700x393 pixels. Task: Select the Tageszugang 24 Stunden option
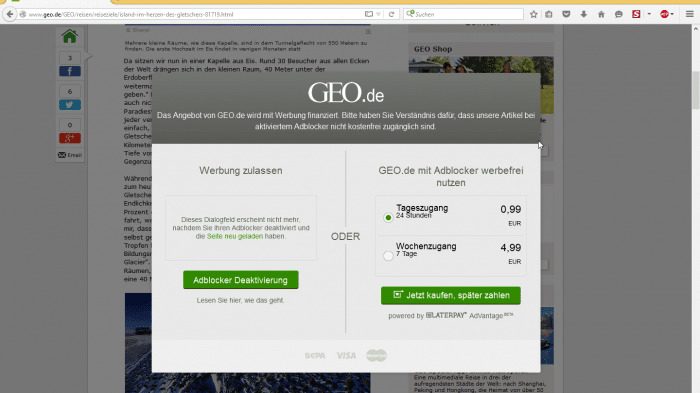(388, 217)
